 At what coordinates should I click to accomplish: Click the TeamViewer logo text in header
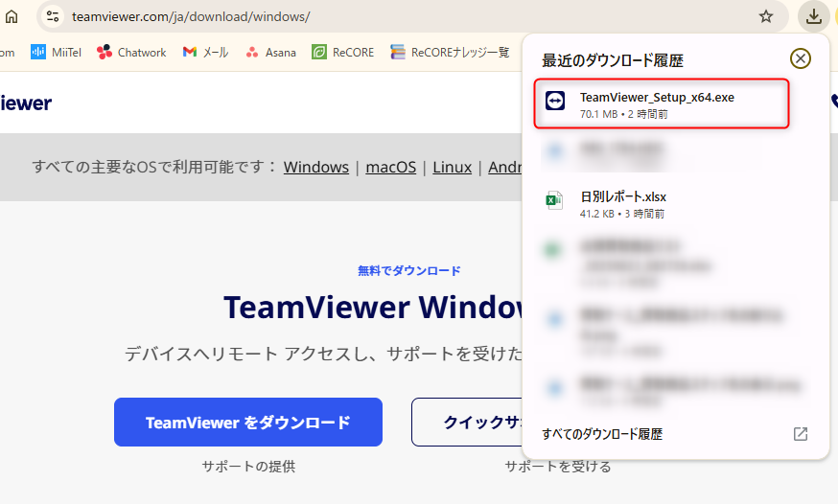coord(26,103)
